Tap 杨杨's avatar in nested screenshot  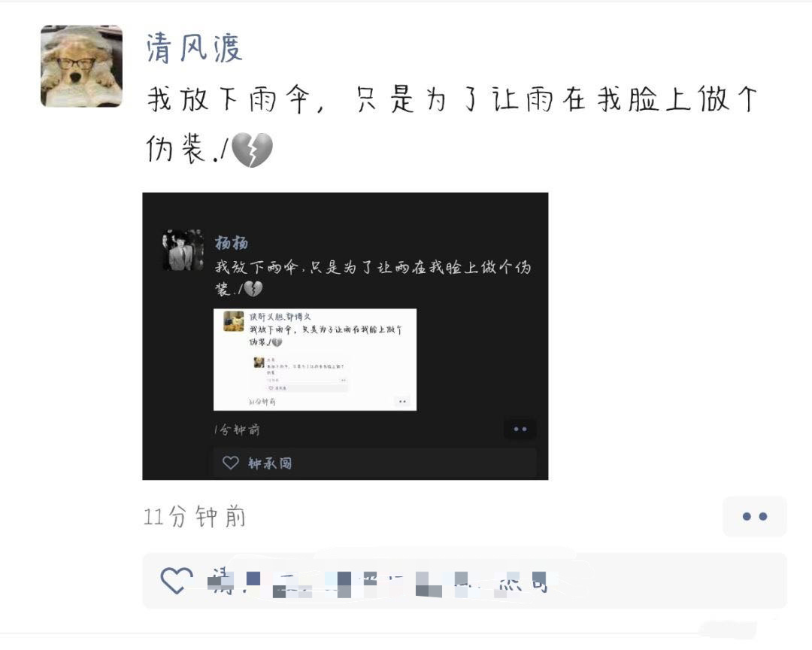tap(183, 250)
